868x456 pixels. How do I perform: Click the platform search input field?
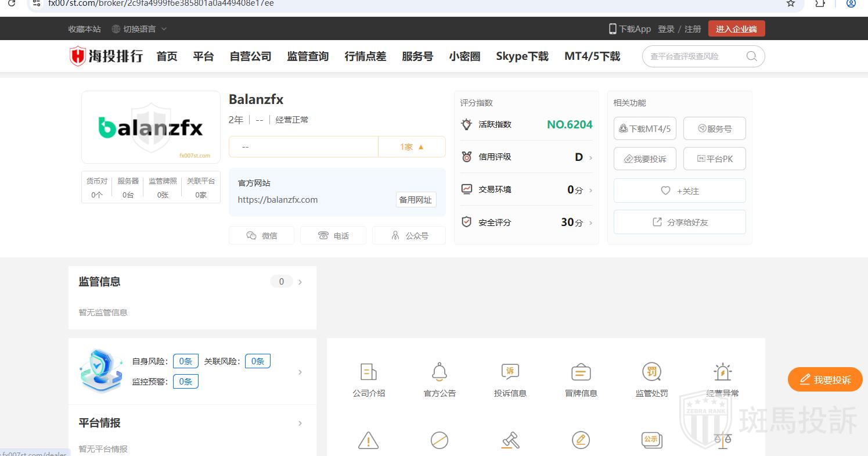click(x=694, y=56)
